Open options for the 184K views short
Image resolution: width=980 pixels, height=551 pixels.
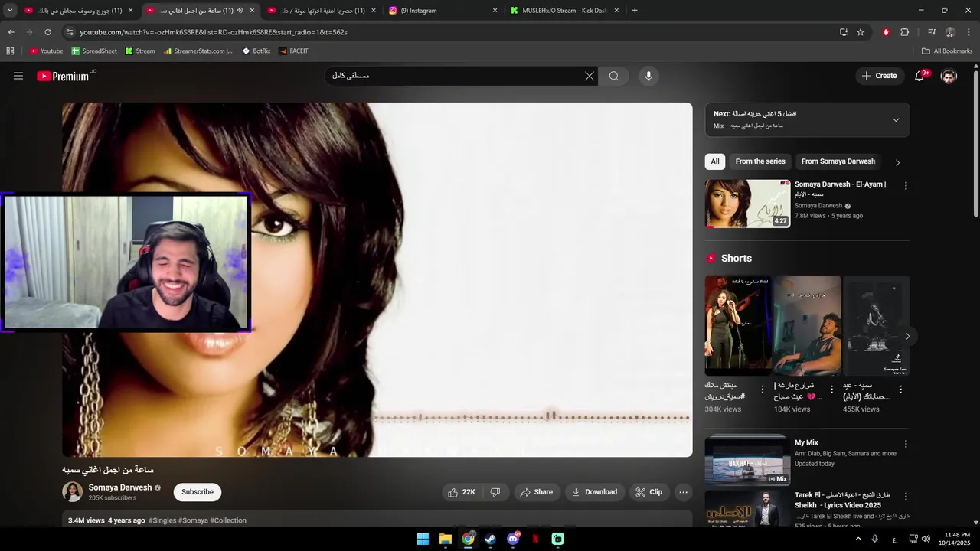[x=831, y=390]
